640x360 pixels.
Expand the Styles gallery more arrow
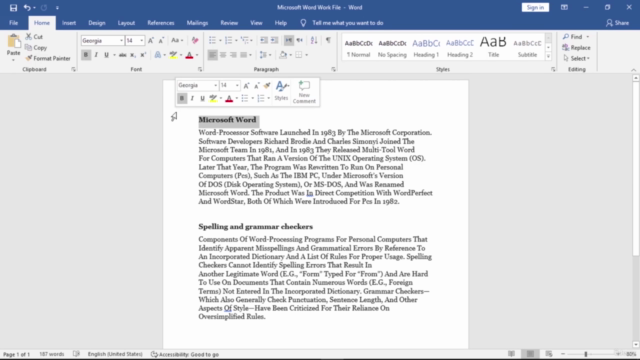click(548, 57)
